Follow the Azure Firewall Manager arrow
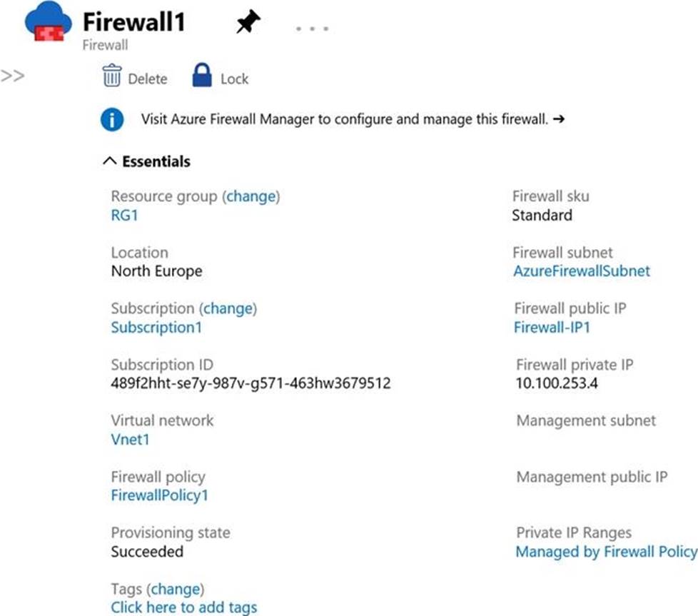 [x=559, y=120]
